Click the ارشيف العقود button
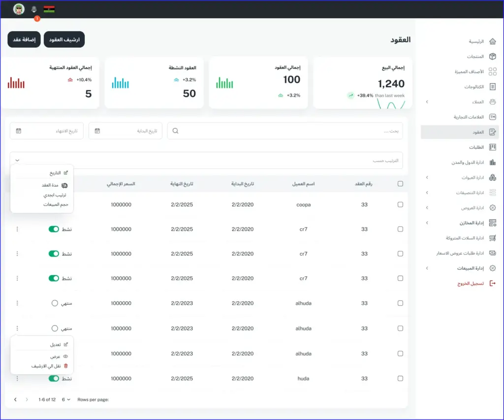This screenshot has height=420, width=504. (x=64, y=39)
